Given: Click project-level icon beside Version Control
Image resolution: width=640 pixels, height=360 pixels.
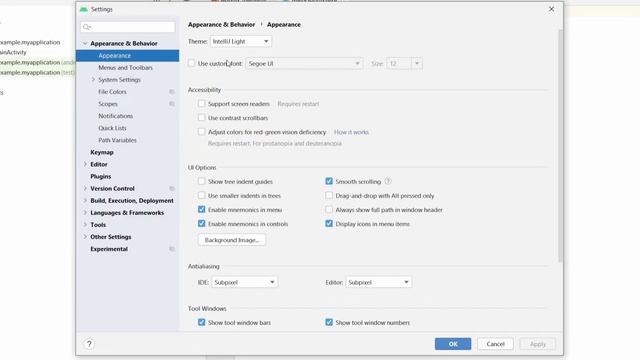Looking at the screenshot, I should (x=172, y=189).
